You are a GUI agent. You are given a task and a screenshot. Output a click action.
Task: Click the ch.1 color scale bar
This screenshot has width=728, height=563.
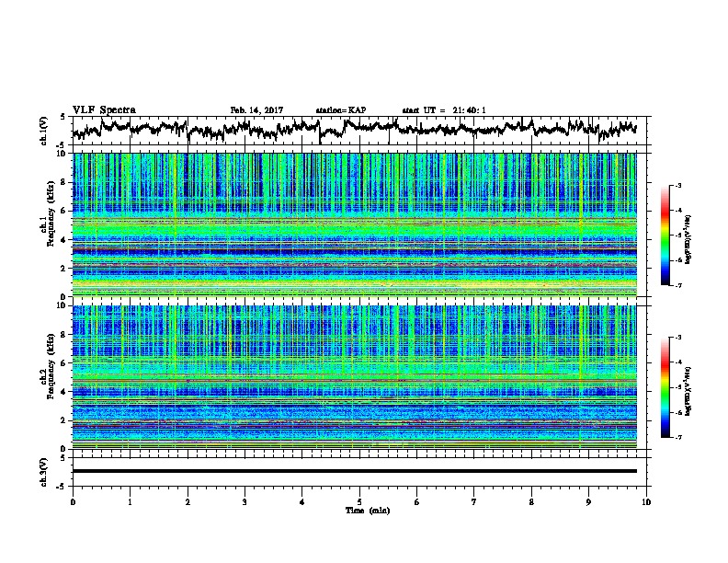pyautogui.click(x=665, y=236)
